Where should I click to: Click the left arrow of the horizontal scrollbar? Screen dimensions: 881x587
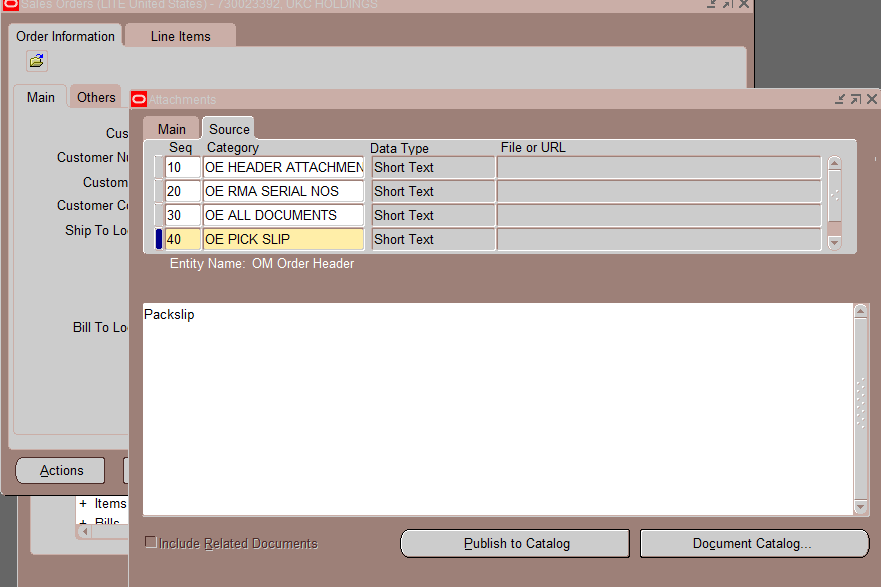pos(85,532)
